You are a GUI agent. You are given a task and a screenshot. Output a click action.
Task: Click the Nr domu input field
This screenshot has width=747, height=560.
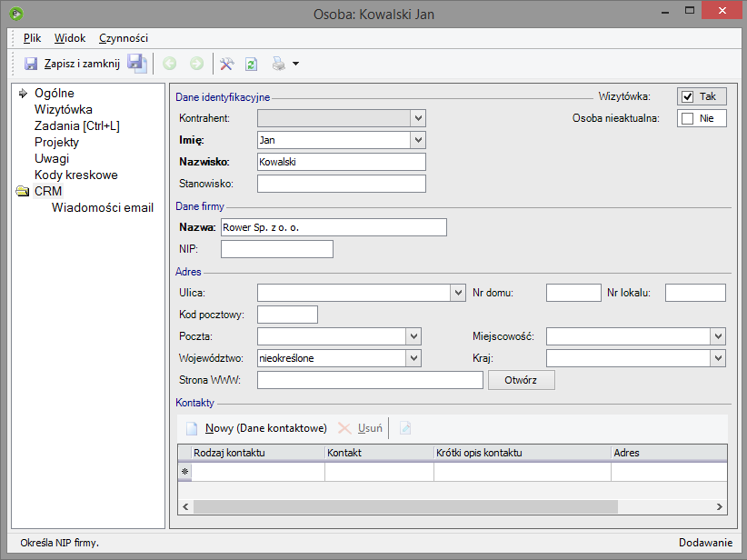pos(573,293)
